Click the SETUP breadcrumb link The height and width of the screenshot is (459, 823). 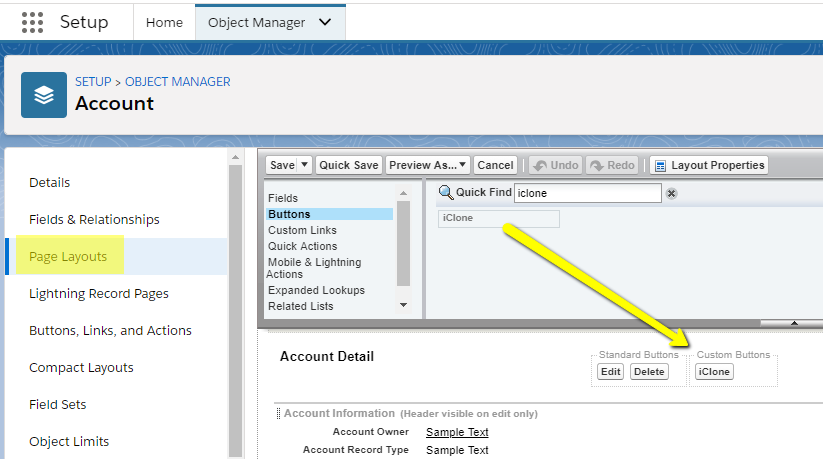(x=93, y=82)
